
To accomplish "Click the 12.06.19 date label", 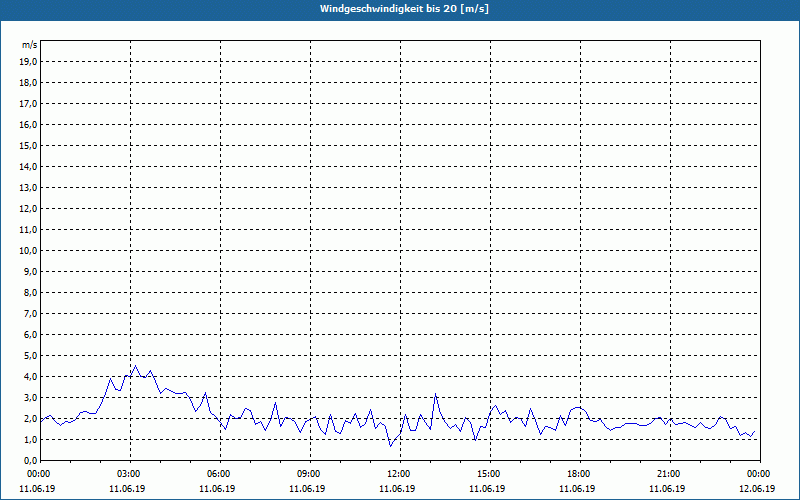I will (x=757, y=488).
